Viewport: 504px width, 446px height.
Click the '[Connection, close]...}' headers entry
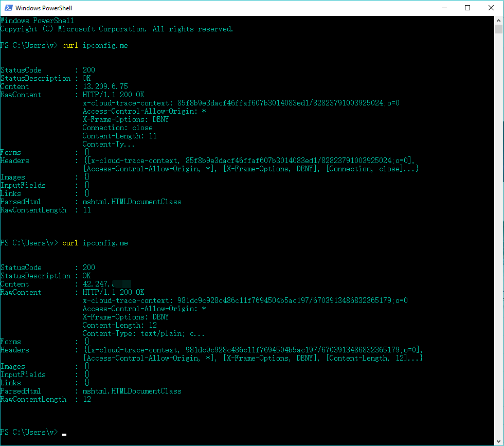pos(372,169)
